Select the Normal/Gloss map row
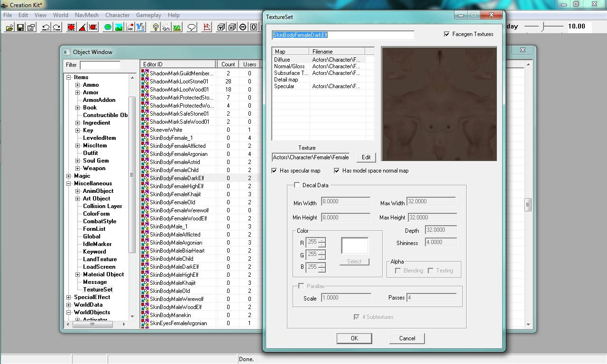The height and width of the screenshot is (364, 607). coord(322,66)
